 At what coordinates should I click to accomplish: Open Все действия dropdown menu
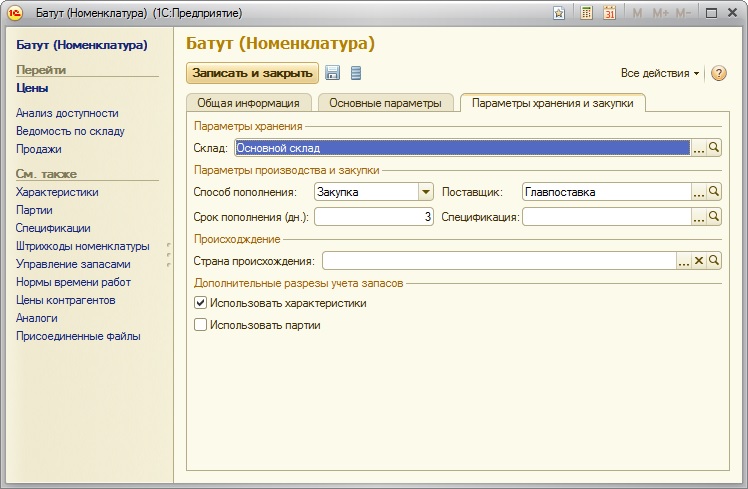[660, 74]
